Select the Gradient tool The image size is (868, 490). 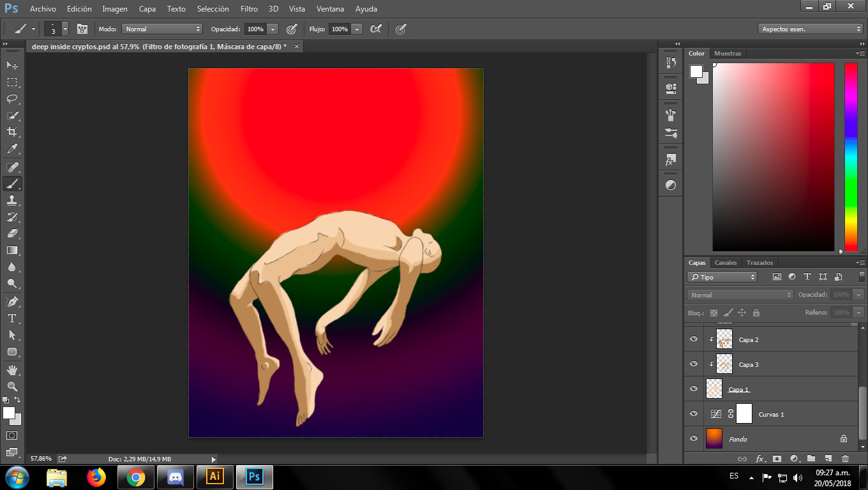pyautogui.click(x=12, y=250)
